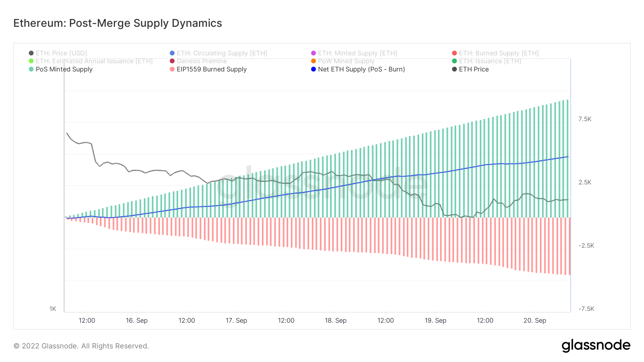This screenshot has height=362, width=644.
Task: Click the orange PoW Mined Supply dot
Action: point(313,61)
